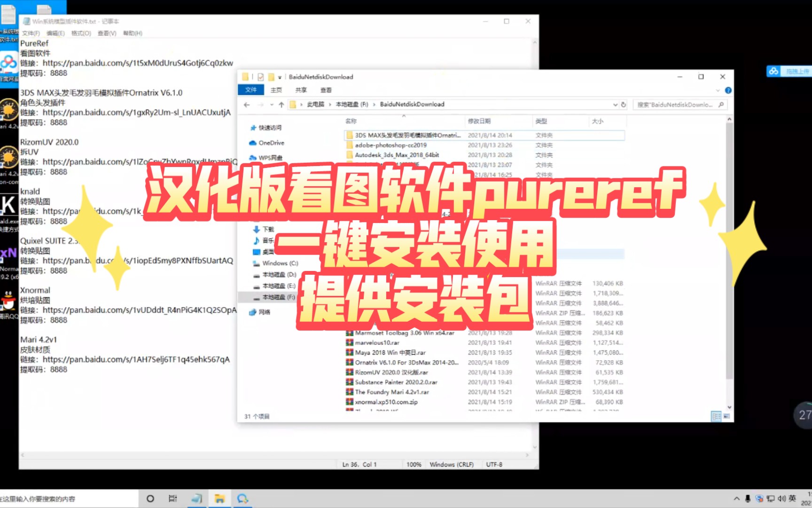This screenshot has height=508, width=812.
Task: Switch to File Explorer taskbar icon
Action: 219,499
